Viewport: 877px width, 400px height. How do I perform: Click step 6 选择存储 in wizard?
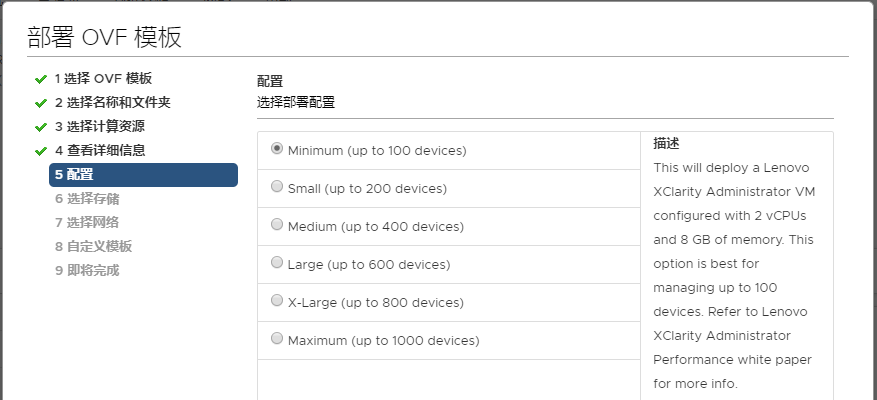pos(87,199)
